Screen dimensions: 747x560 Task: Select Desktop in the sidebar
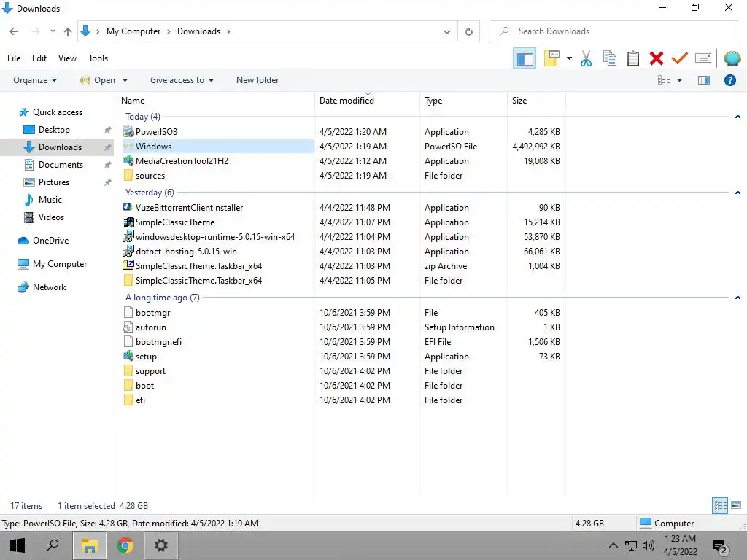pos(54,130)
